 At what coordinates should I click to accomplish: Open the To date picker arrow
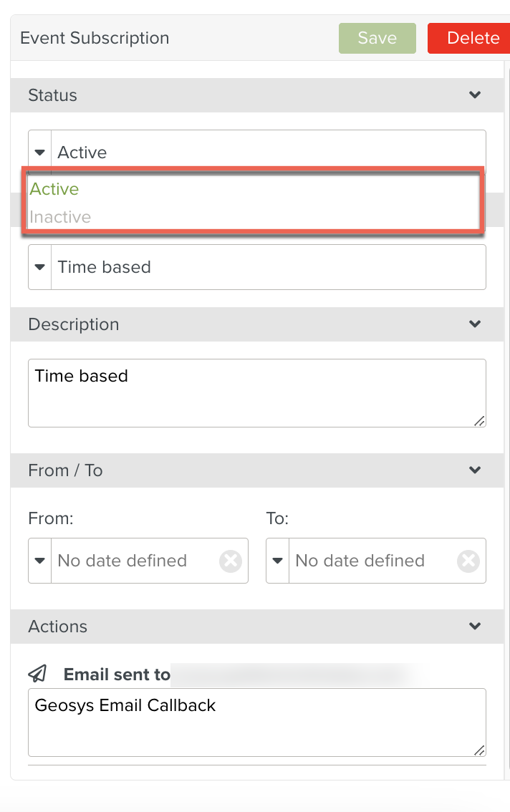click(x=278, y=561)
